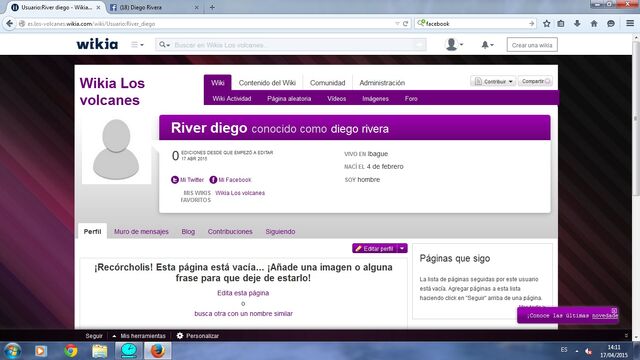Switch to the Blog tab
This screenshot has width=640, height=360.
(188, 231)
